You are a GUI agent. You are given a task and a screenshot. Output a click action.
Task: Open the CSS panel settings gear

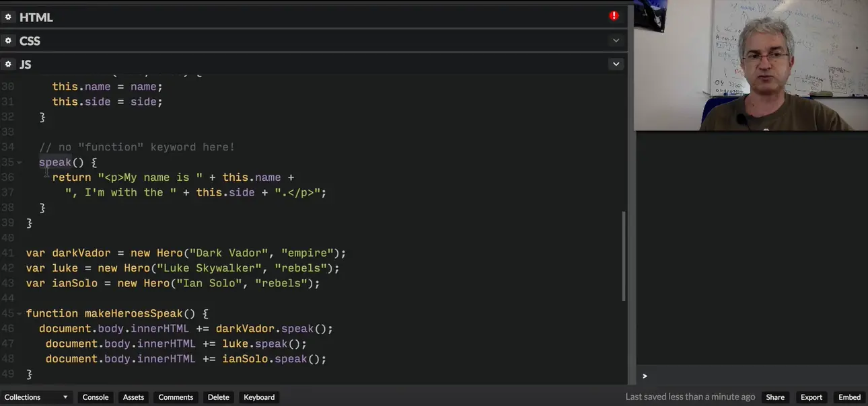[x=8, y=40]
